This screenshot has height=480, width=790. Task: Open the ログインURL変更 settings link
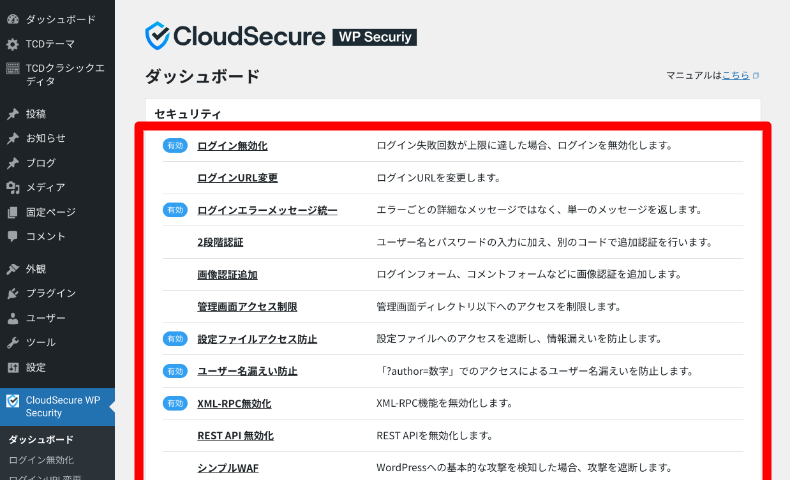237,178
